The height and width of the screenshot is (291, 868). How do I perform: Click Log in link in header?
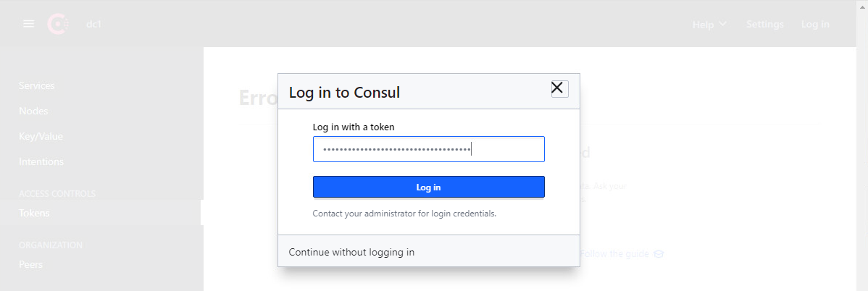point(815,25)
